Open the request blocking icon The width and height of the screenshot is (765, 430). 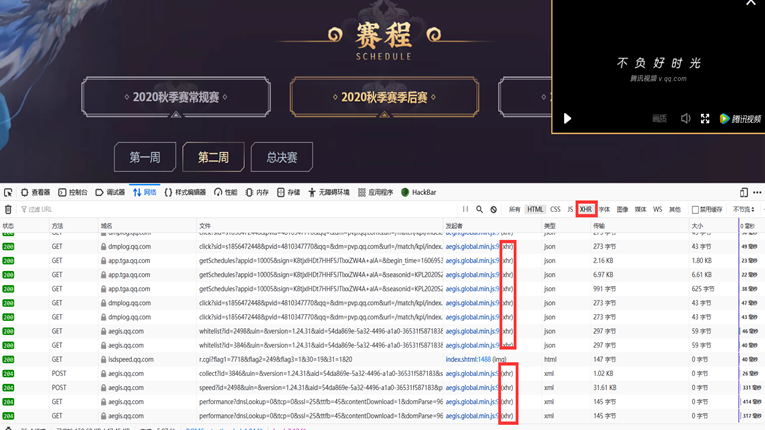click(x=494, y=209)
